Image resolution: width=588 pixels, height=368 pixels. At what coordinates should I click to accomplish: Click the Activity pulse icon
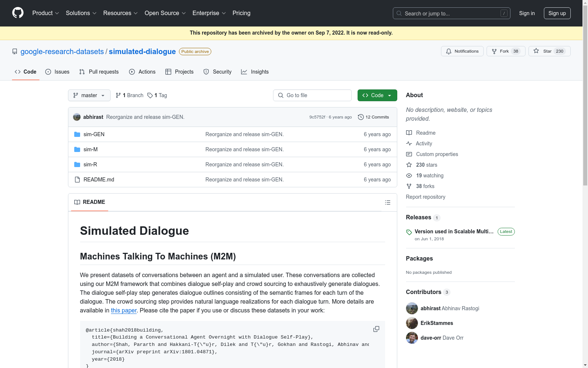(409, 144)
